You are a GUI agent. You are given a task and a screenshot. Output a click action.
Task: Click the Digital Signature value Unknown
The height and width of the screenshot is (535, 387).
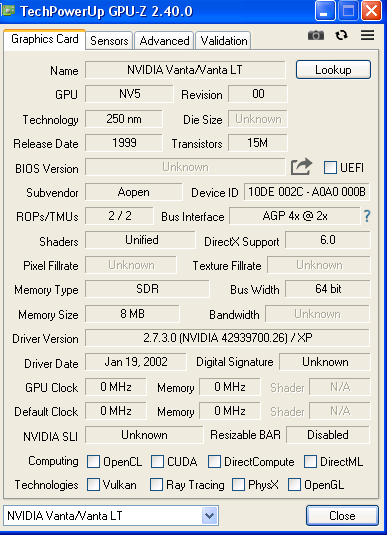pyautogui.click(x=325, y=362)
